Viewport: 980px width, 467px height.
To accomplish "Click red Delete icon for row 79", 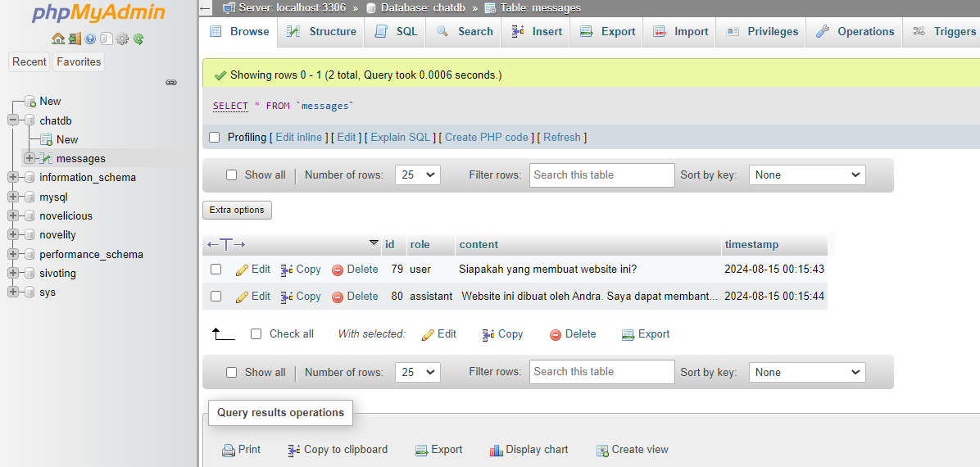I will pyautogui.click(x=338, y=270).
